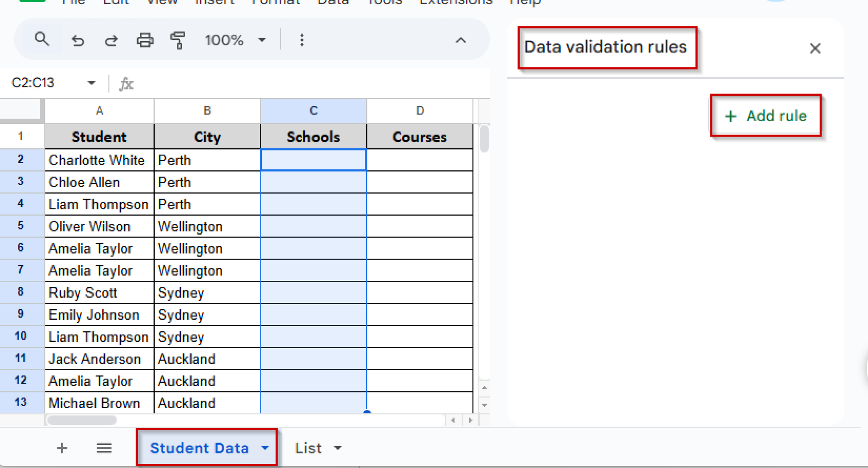Open the Print icon
The width and height of the screenshot is (868, 468).
tap(145, 39)
